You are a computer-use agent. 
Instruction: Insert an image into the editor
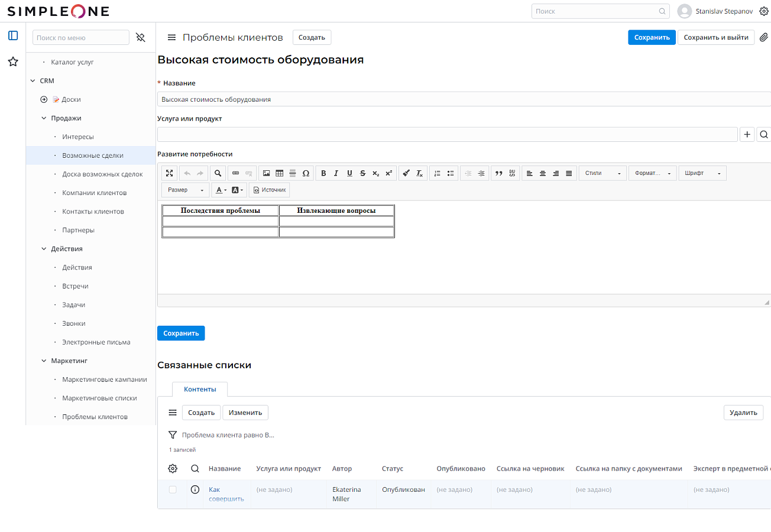coord(267,173)
